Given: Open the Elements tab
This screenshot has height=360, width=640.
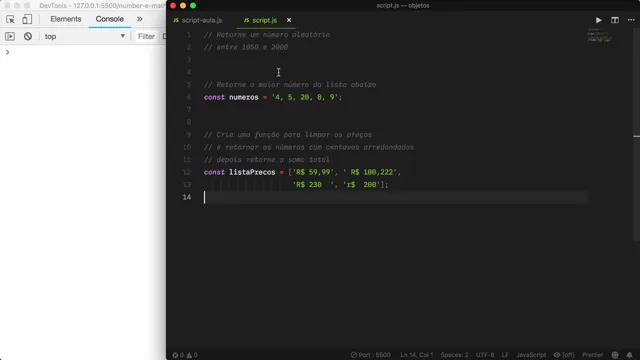Looking at the screenshot, I should click(x=66, y=19).
